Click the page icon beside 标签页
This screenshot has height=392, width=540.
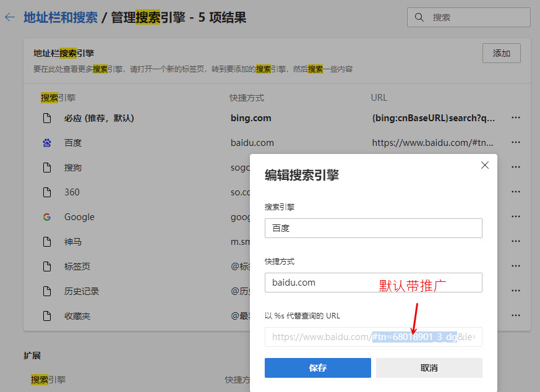[47, 266]
